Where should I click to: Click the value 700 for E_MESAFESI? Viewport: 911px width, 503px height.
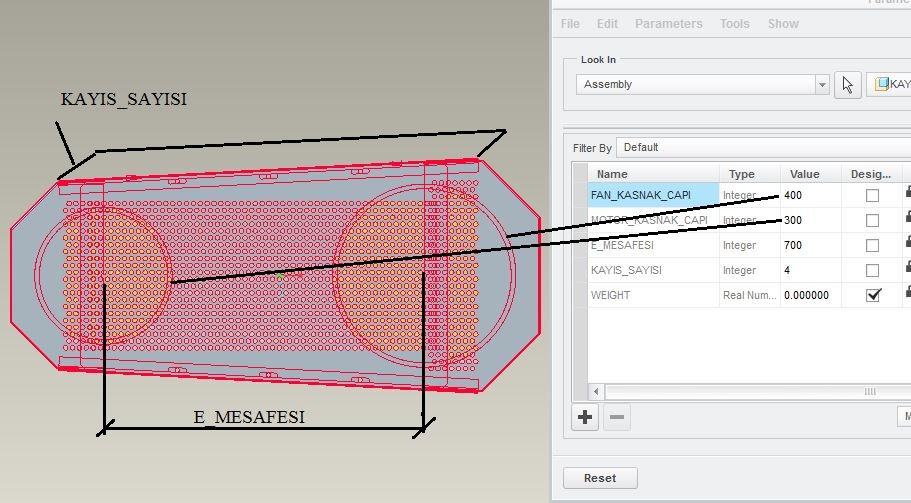tap(811, 245)
